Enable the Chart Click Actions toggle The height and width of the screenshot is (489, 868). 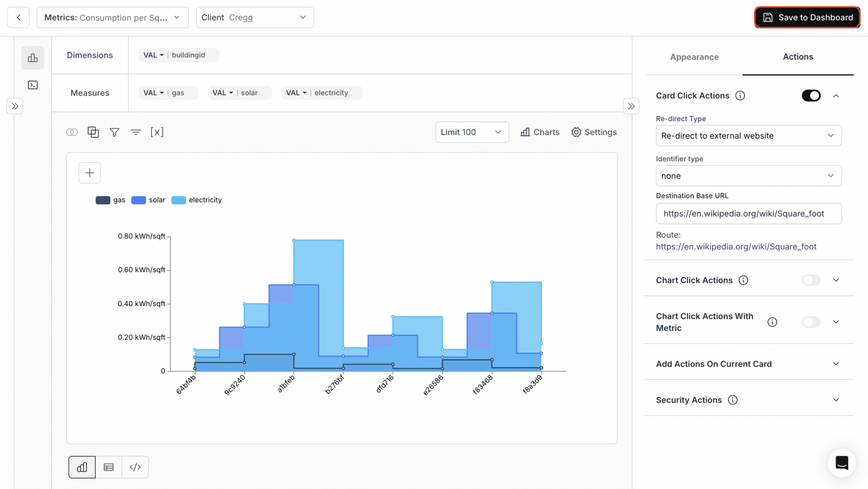point(810,280)
